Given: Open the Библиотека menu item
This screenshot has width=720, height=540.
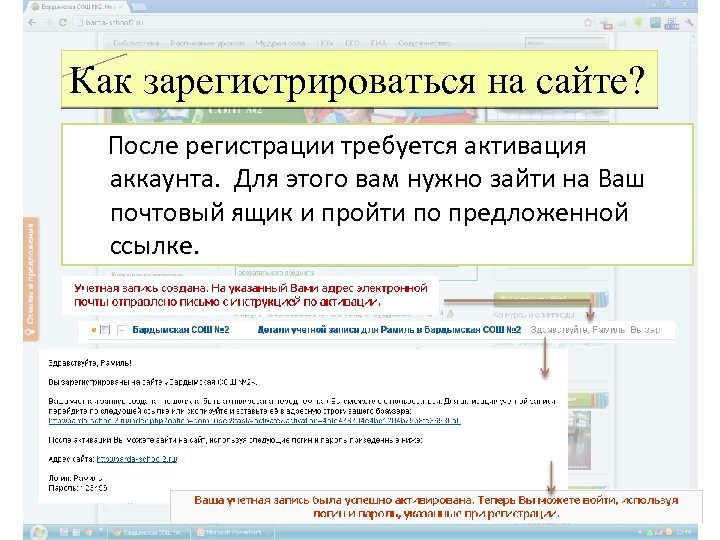Looking at the screenshot, I should click(136, 43).
